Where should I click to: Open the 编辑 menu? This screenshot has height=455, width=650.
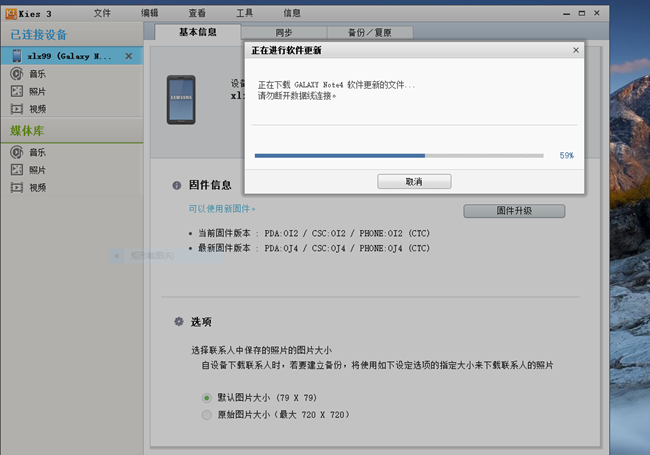coord(150,13)
